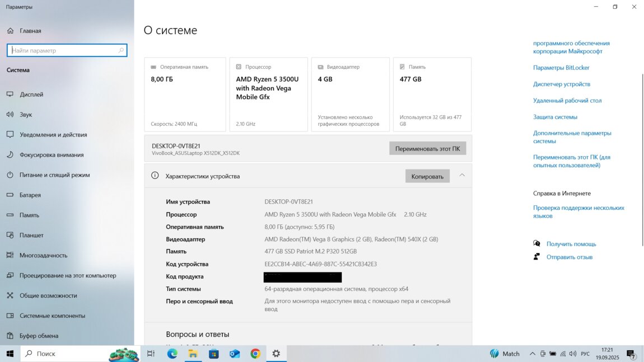Open Google Chrome from taskbar
Screen dimensions: 644x362
(x=255, y=354)
